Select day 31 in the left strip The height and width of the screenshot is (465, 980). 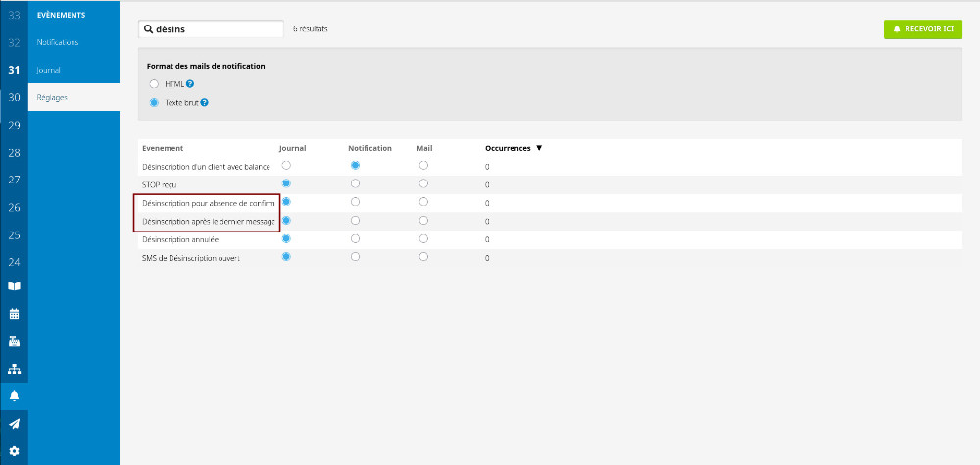14,70
